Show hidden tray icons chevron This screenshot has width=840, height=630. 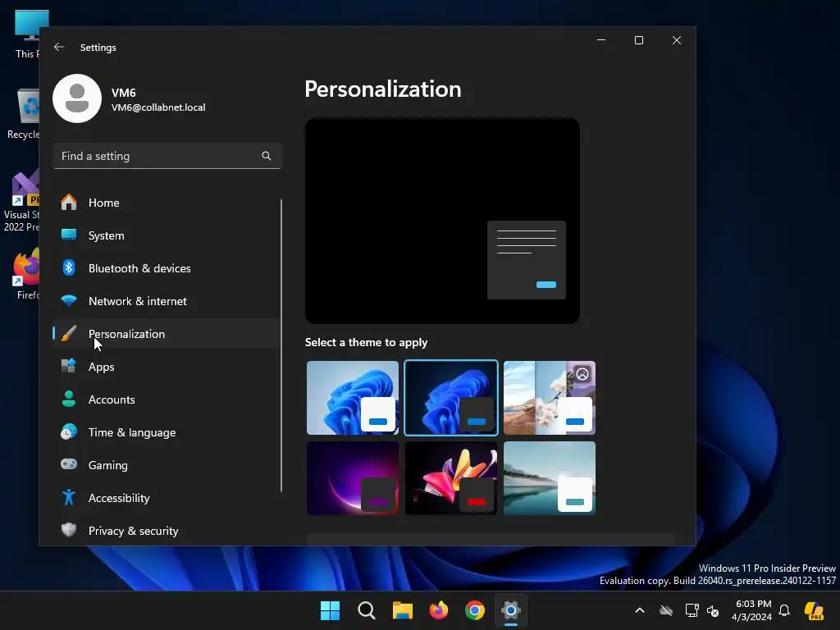(x=640, y=610)
